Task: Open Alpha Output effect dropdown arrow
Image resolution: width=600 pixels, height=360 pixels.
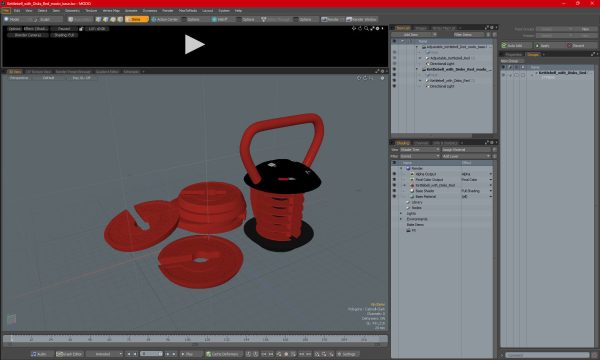Action: tap(491, 174)
